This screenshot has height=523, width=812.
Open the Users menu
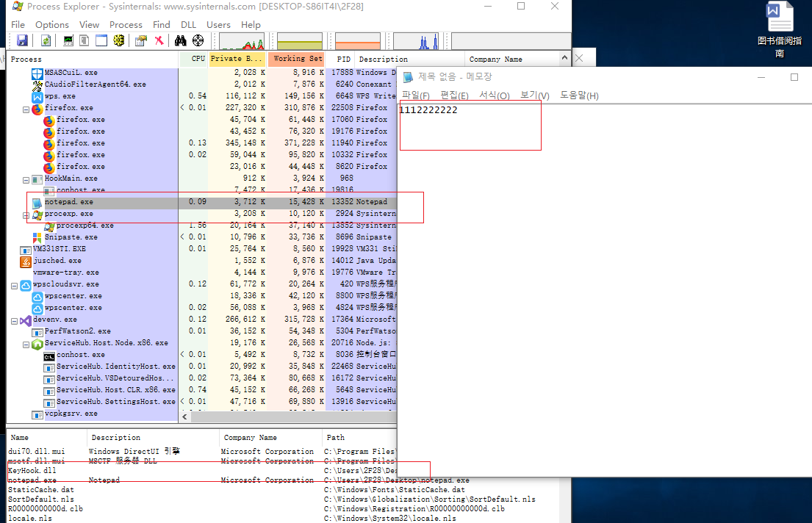click(x=218, y=24)
